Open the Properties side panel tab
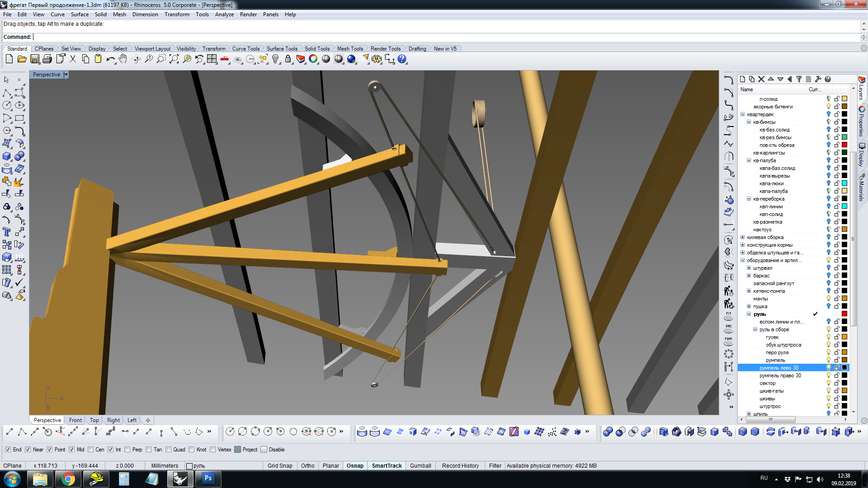The width and height of the screenshot is (868, 488). (862, 121)
